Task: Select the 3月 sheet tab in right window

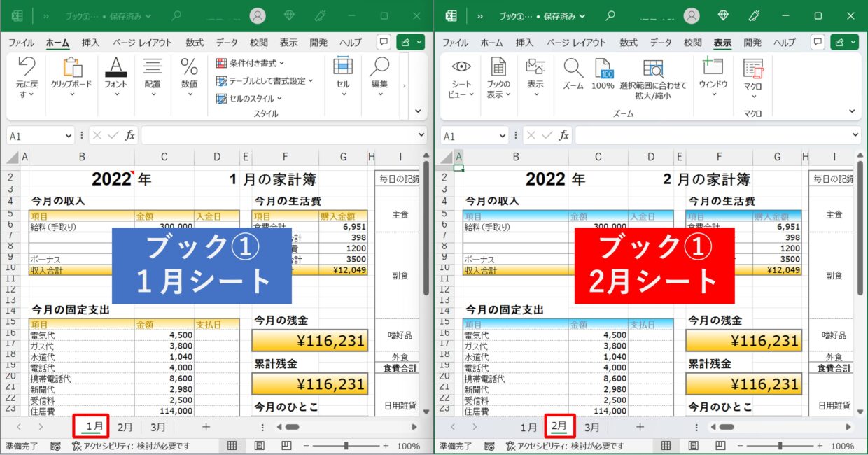Action: tap(592, 427)
